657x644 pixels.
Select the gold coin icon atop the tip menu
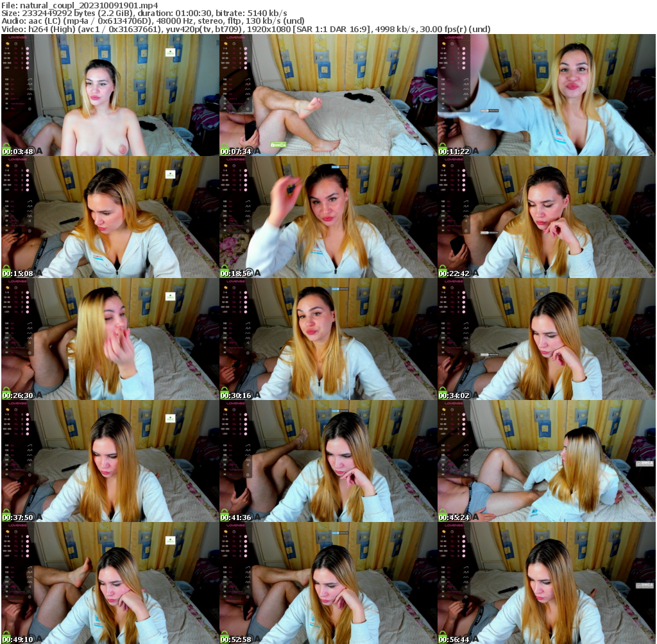point(8,44)
